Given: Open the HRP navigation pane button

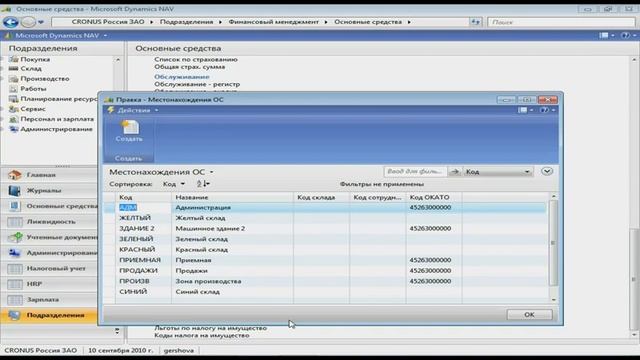Looking at the screenshot, I should coord(49,284).
